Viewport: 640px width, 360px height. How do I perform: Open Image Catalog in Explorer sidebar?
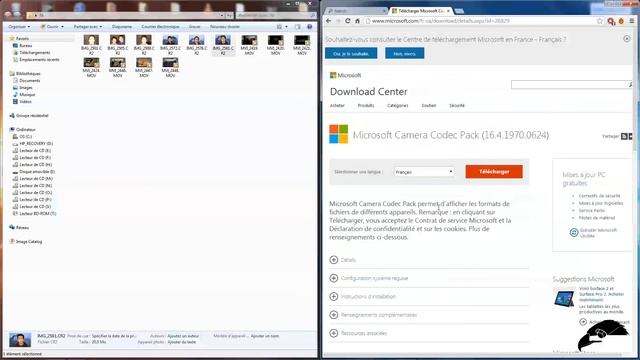[29, 242]
